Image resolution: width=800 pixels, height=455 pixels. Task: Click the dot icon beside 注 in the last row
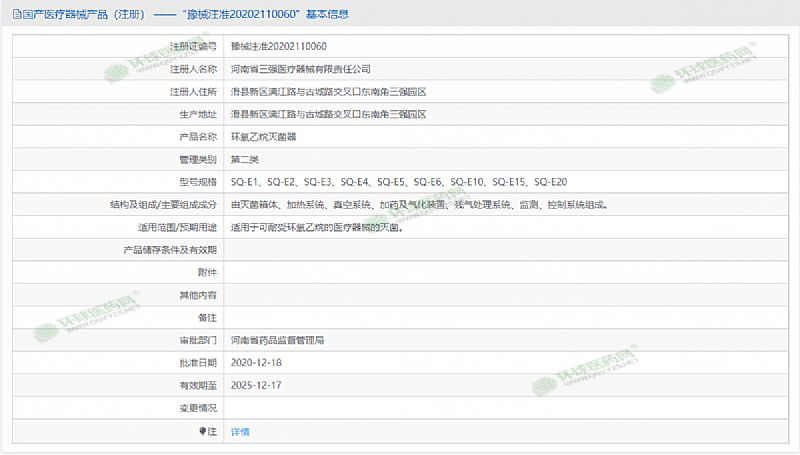coord(201,431)
